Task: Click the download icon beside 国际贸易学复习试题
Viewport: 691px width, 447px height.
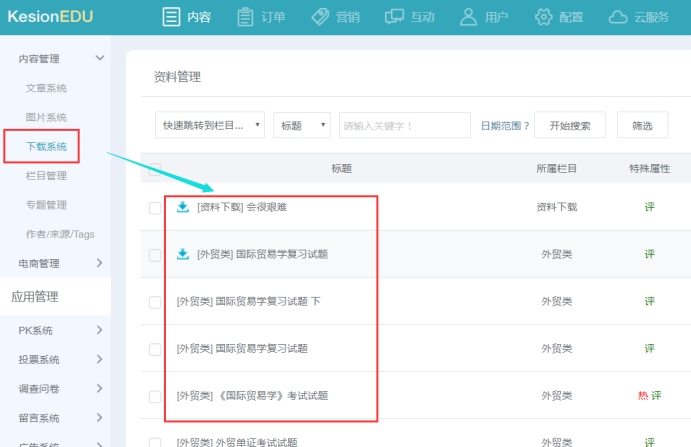Action: pyautogui.click(x=183, y=254)
